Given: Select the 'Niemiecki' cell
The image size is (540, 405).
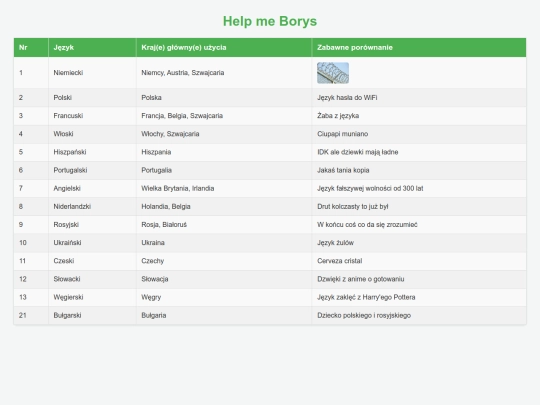Looking at the screenshot, I should (92, 73).
